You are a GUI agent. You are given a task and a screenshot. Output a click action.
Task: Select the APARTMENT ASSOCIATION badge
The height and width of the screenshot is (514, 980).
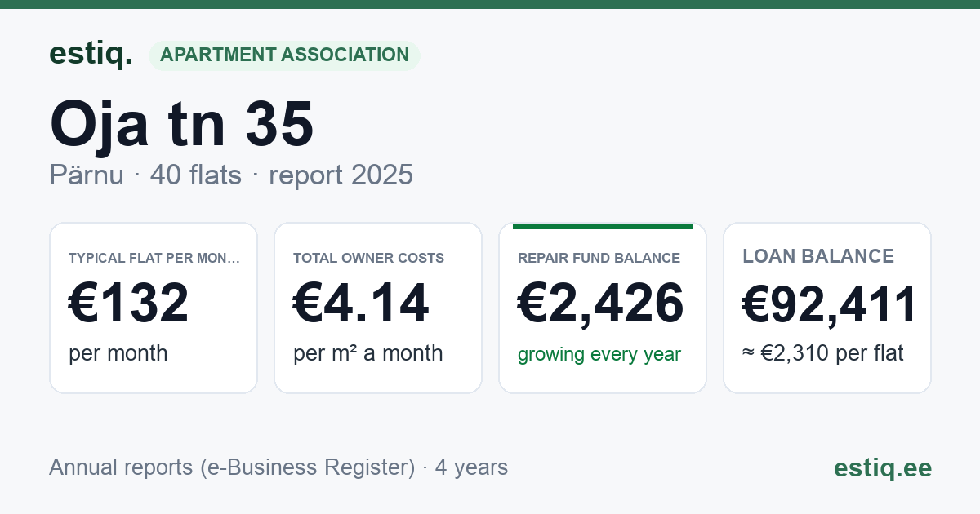284,55
